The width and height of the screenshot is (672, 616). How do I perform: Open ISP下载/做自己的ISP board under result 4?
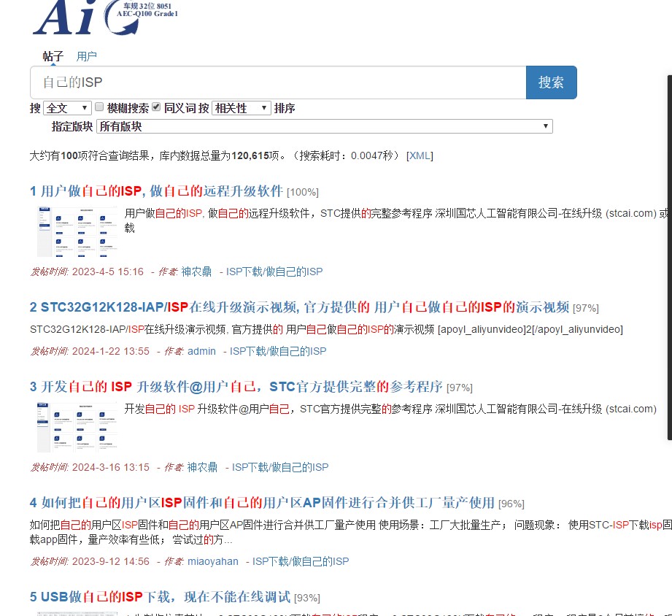pos(301,561)
